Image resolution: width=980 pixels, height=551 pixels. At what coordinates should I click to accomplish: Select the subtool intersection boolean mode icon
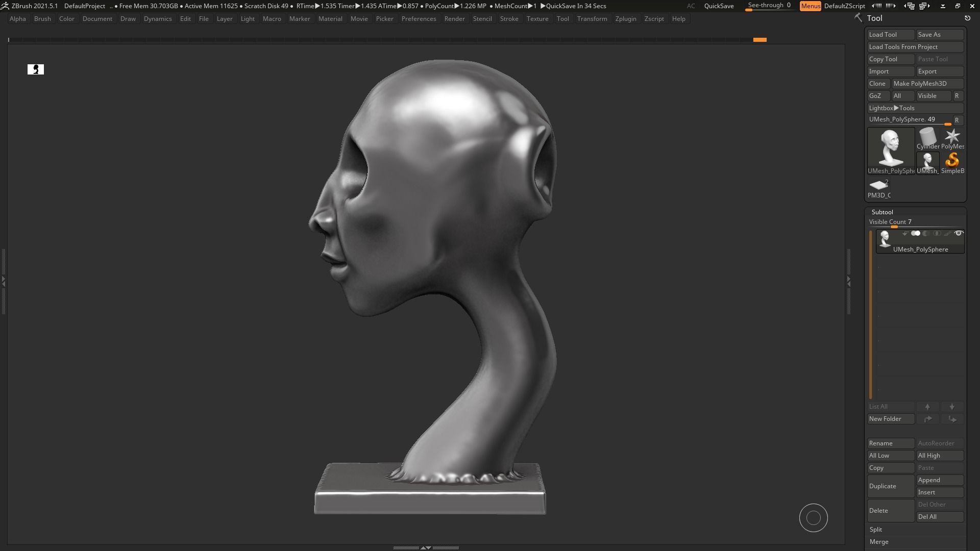[x=937, y=234]
